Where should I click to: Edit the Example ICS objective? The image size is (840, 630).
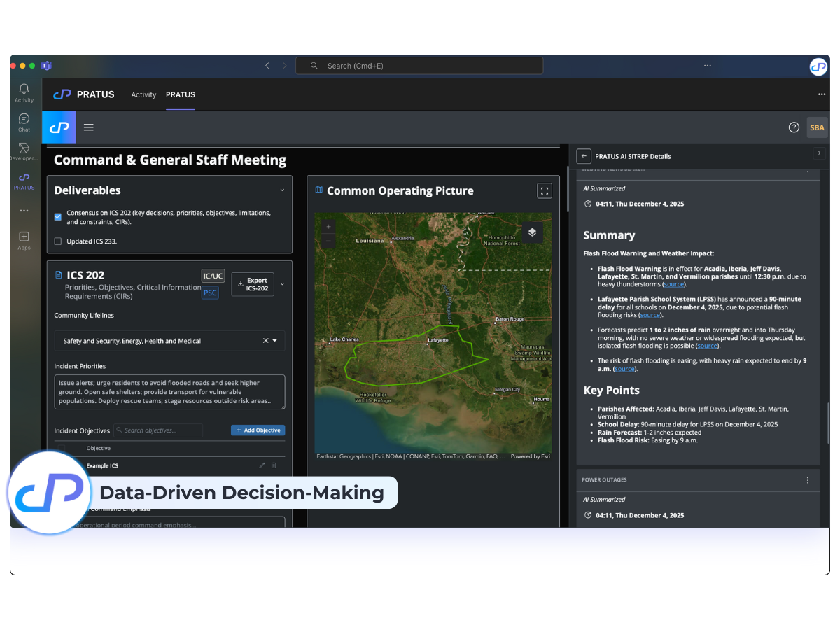point(262,465)
